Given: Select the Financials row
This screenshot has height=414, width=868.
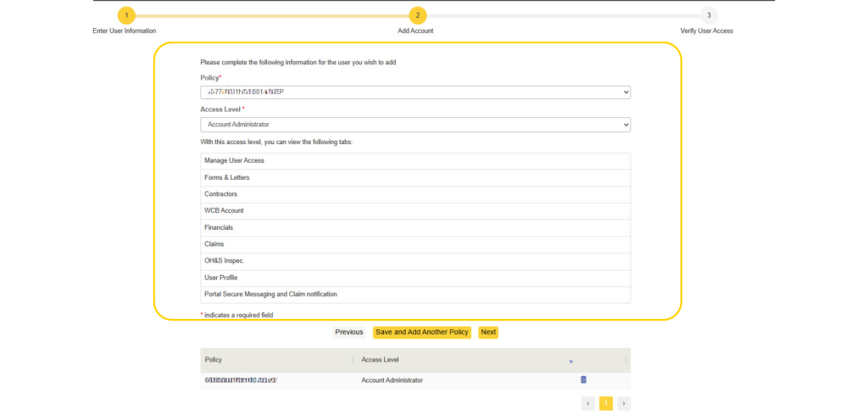Looking at the screenshot, I should pos(415,227).
